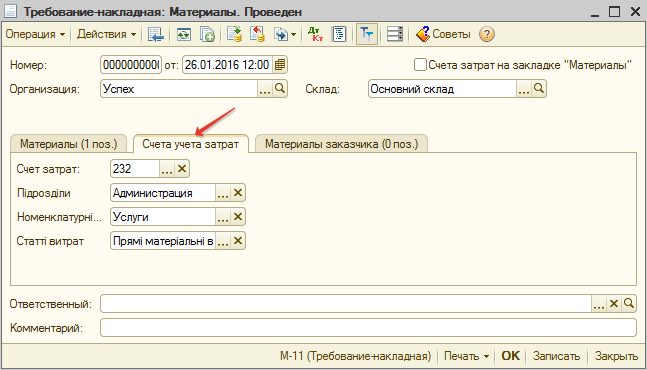The width and height of the screenshot is (647, 370).
Task: Expand the Операция dropdown menu
Action: coord(35,34)
